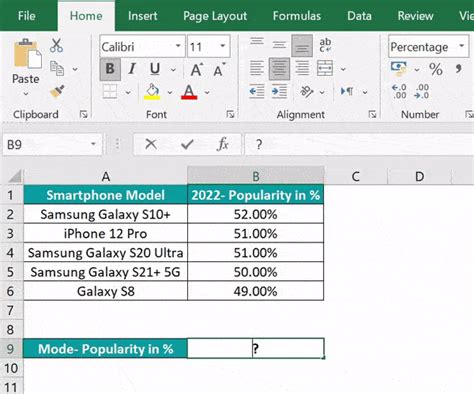The image size is (474, 394).
Task: Merge and center cells icon
Action: [x=325, y=69]
